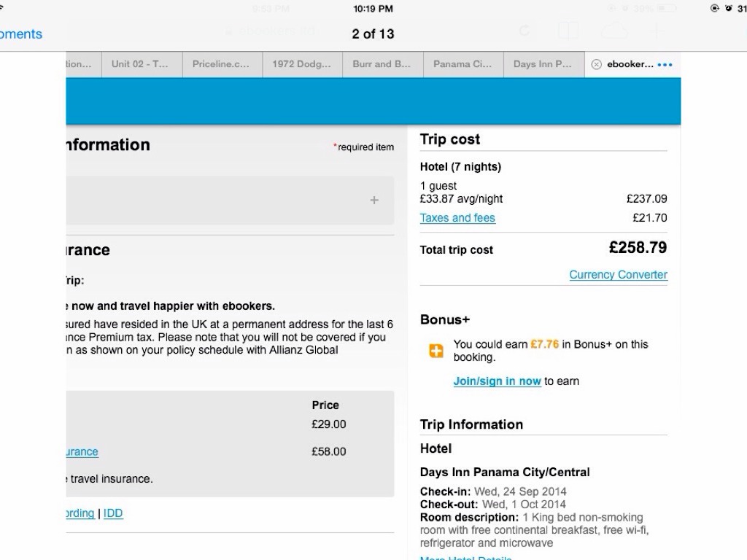Switch to the Unit 02 - T... tab
747x560 pixels.
coord(140,64)
